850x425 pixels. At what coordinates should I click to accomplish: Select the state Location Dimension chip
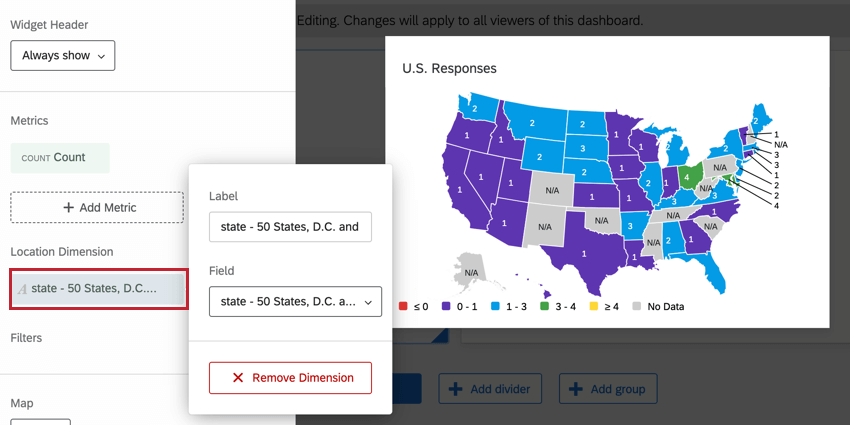[98, 289]
